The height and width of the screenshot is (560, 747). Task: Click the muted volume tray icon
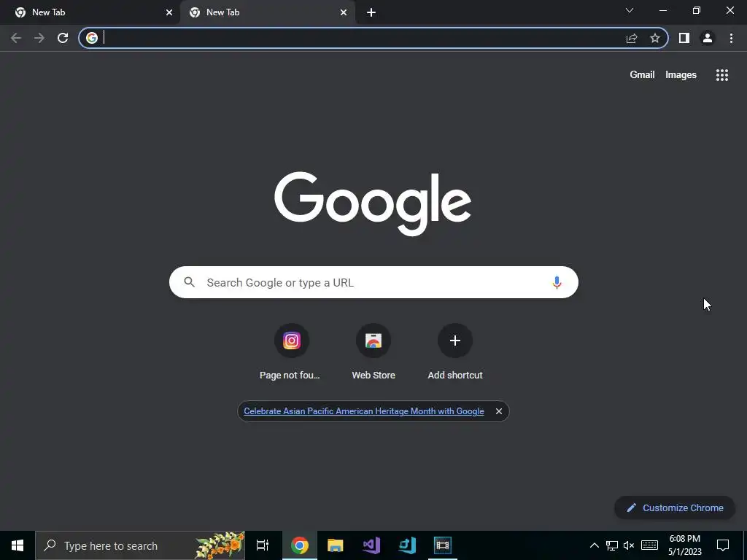point(629,545)
